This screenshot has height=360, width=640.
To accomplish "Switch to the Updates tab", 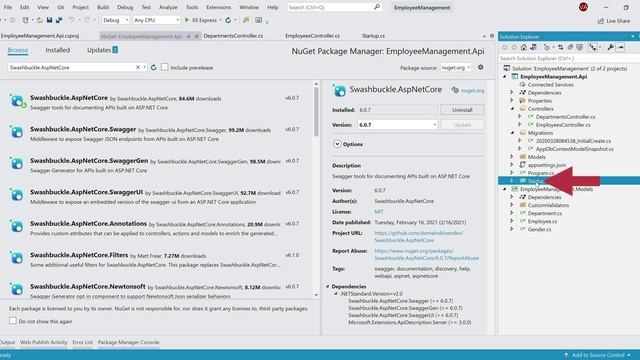I will (102, 50).
